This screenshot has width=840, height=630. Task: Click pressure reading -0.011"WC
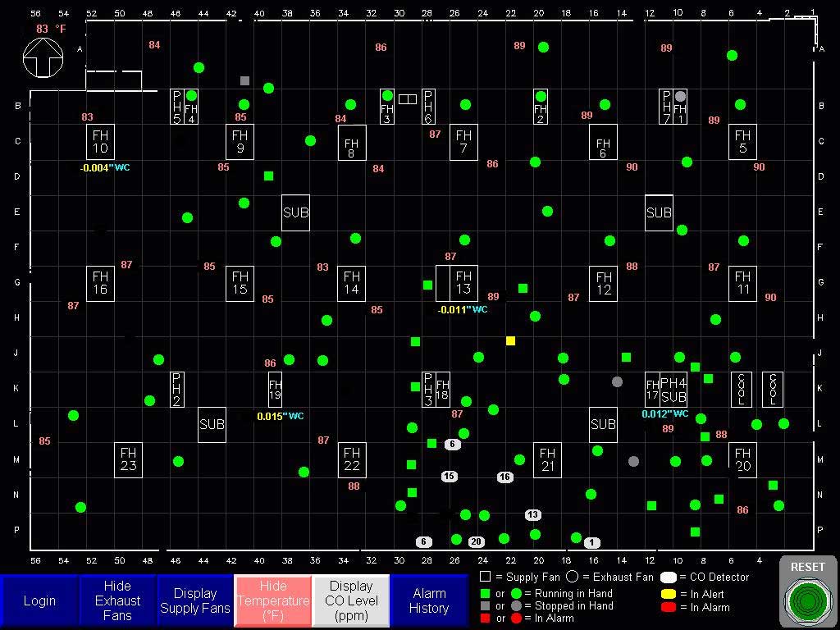[463, 309]
